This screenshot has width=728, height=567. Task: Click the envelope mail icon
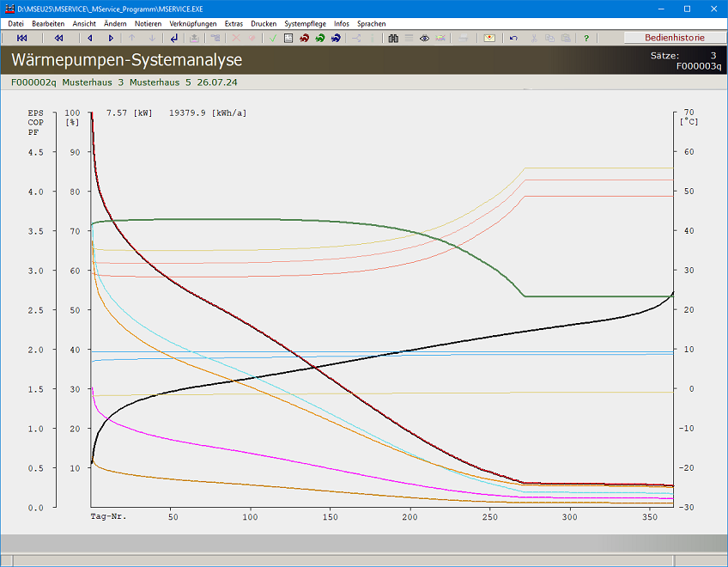(489, 39)
